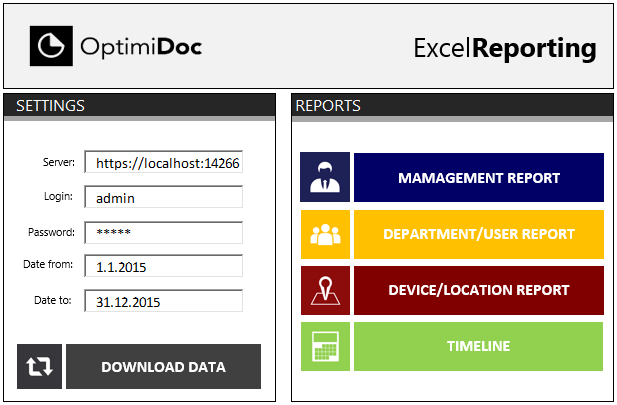
Task: Click the OptimiDoc logo icon
Action: pyautogui.click(x=48, y=46)
